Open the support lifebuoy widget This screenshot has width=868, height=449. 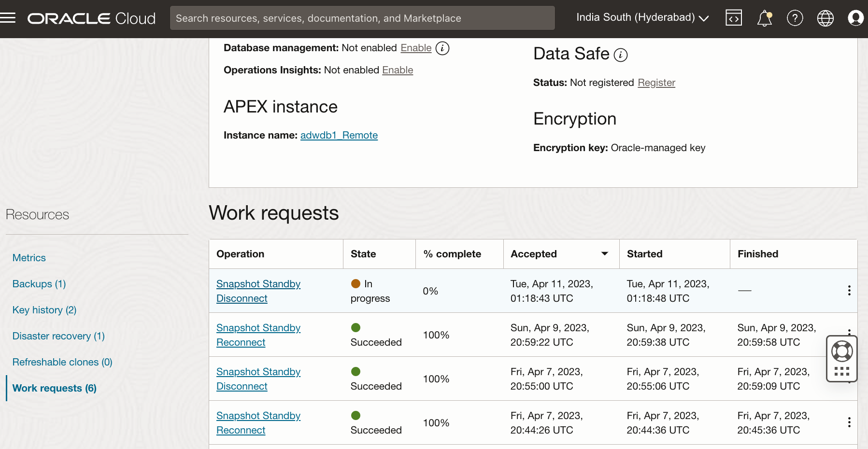tap(841, 351)
